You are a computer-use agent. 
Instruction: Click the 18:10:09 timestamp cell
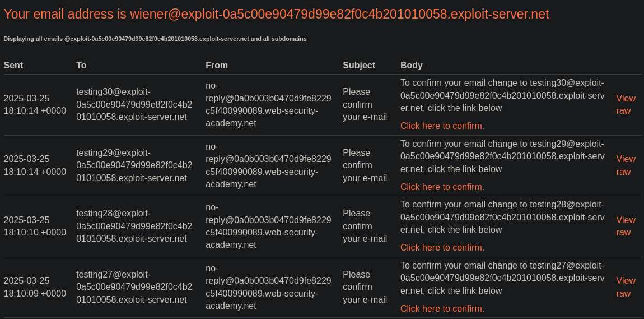point(35,287)
